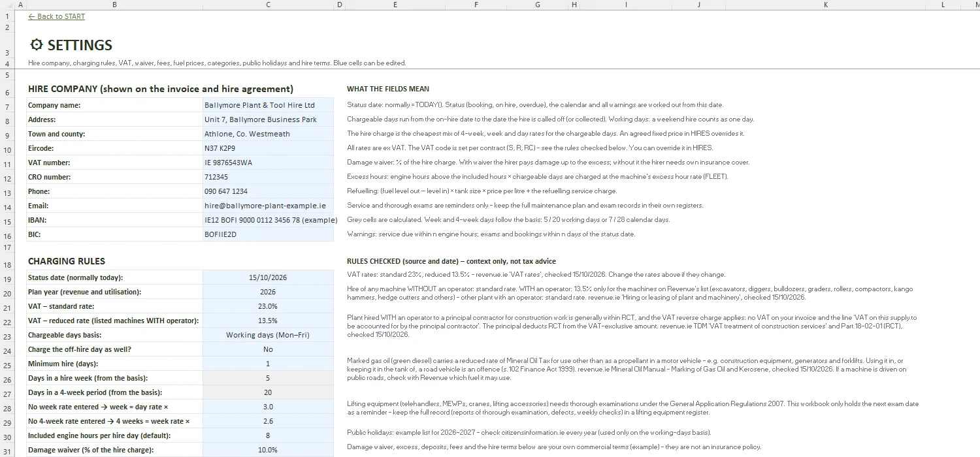
Task: Click the Status date explanation line
Action: [535, 105]
